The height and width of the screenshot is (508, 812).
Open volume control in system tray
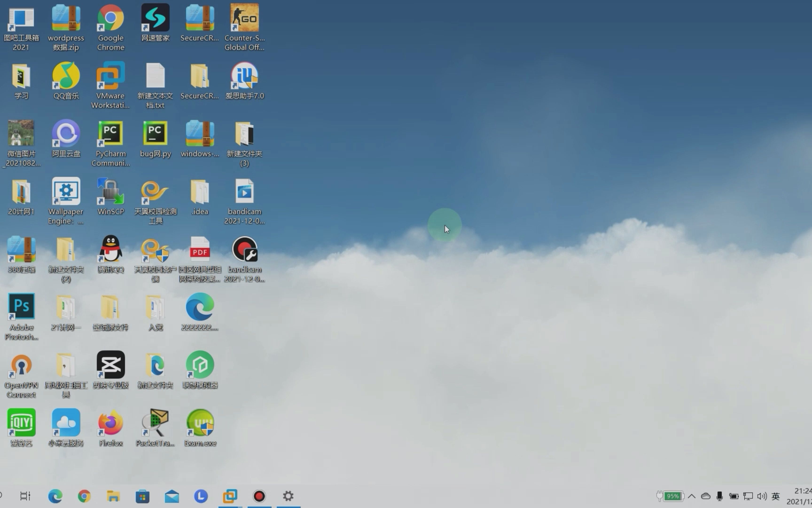[x=762, y=496]
